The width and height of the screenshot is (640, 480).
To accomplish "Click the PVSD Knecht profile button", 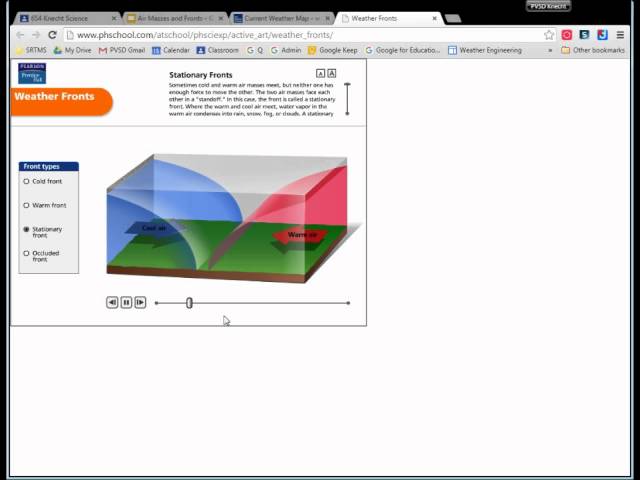I will 548,6.
